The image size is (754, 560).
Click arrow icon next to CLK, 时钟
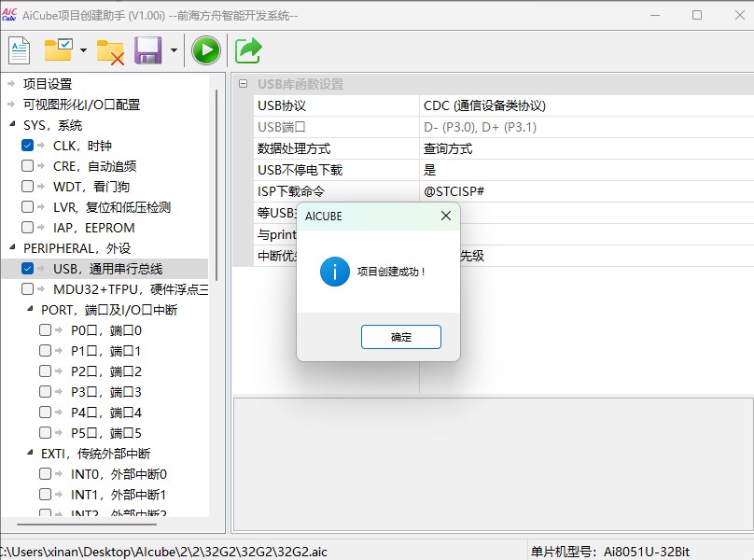41,145
